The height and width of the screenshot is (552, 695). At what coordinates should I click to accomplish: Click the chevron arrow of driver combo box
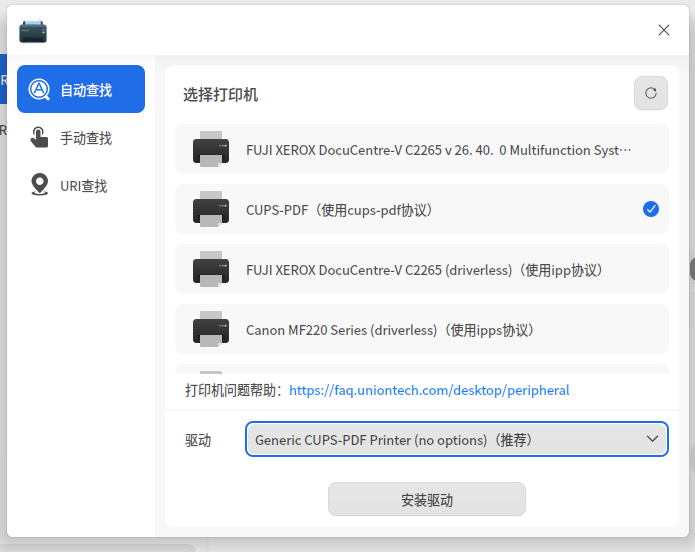pyautogui.click(x=652, y=439)
